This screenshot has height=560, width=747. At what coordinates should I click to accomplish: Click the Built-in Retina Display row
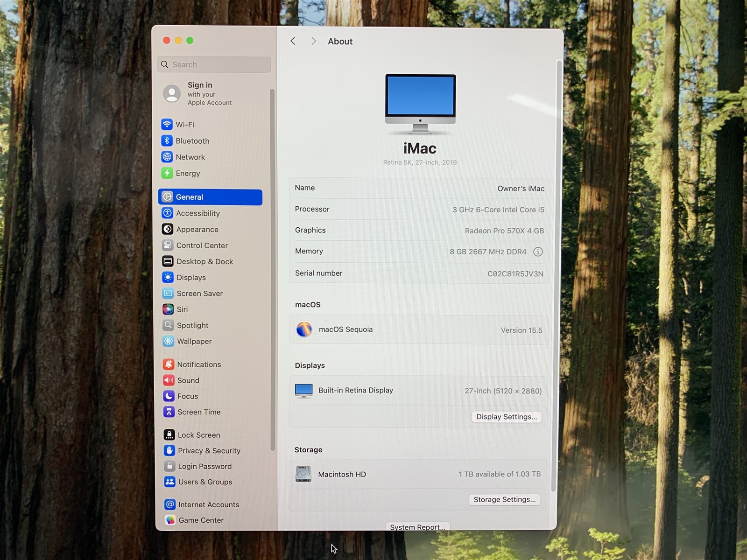click(x=418, y=391)
